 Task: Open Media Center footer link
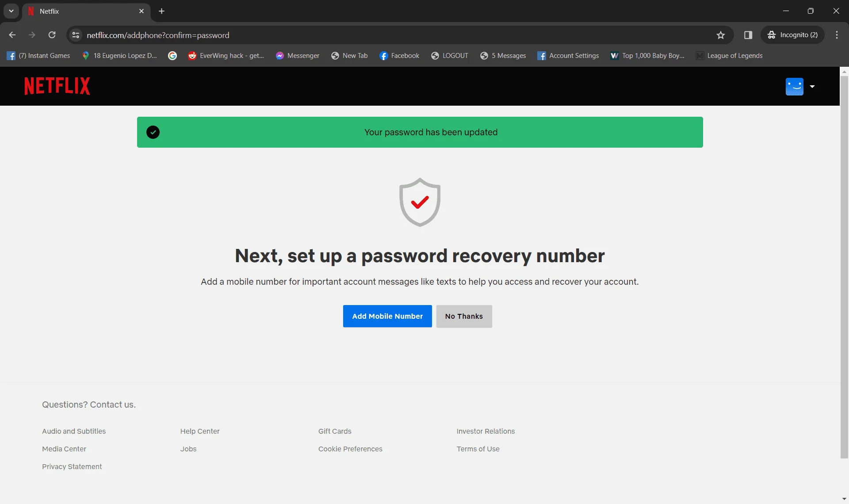64,449
